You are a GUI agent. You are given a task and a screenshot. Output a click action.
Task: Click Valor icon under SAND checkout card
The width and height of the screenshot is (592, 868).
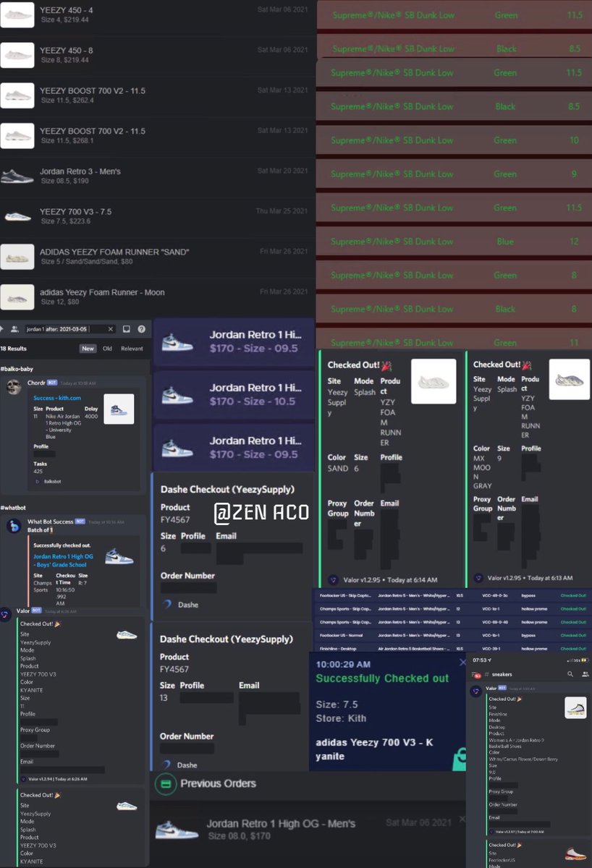pos(333,579)
